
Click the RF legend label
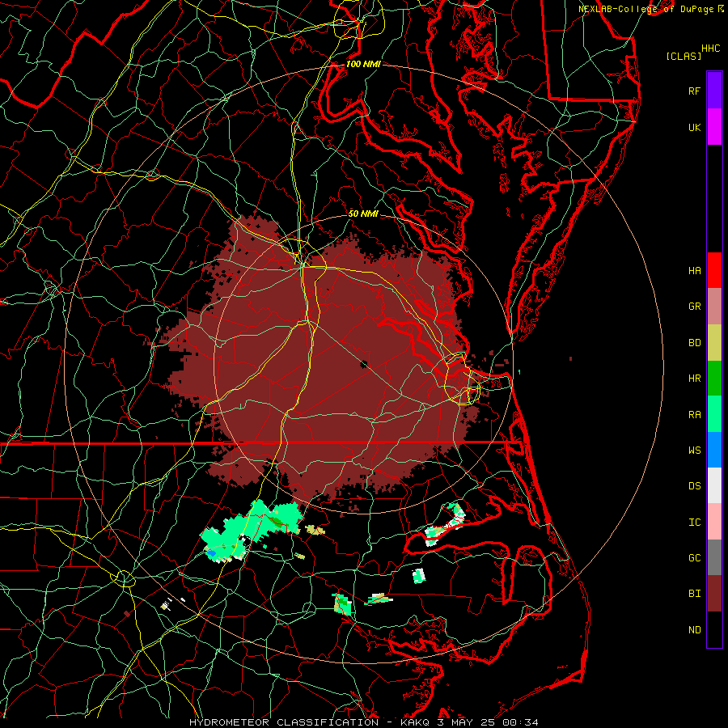click(x=694, y=91)
